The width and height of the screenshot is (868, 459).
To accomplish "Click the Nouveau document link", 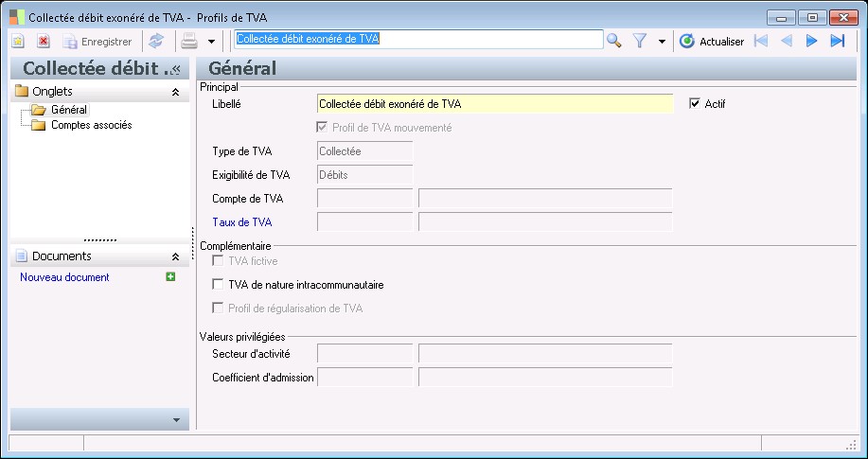I will (x=64, y=277).
